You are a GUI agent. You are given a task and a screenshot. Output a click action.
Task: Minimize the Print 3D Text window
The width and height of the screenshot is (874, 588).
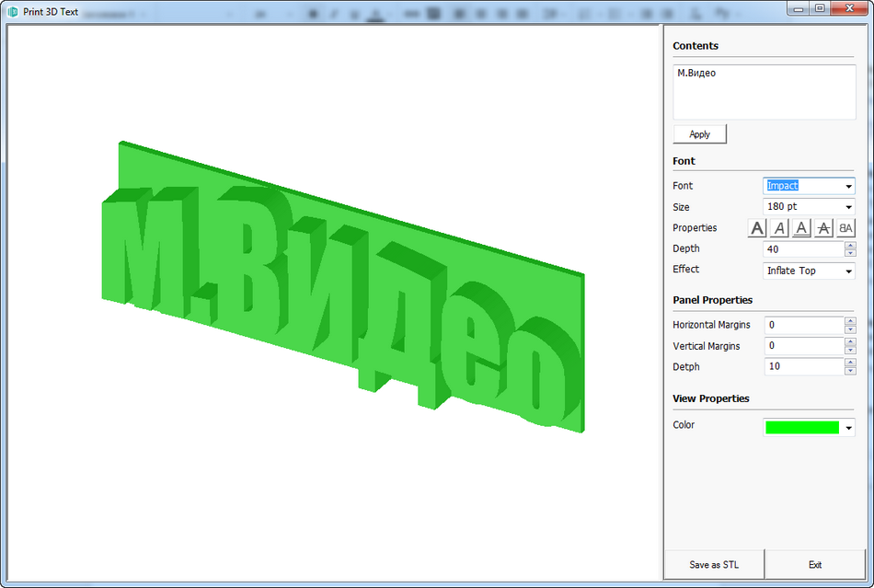(799, 8)
